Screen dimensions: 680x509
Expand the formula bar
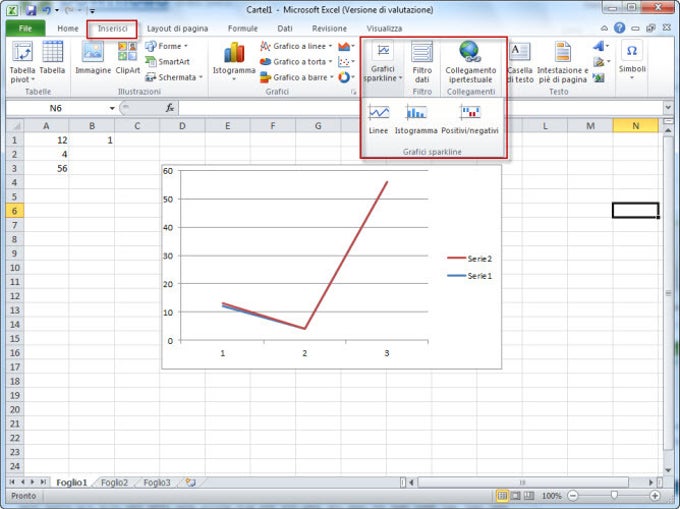pos(668,108)
